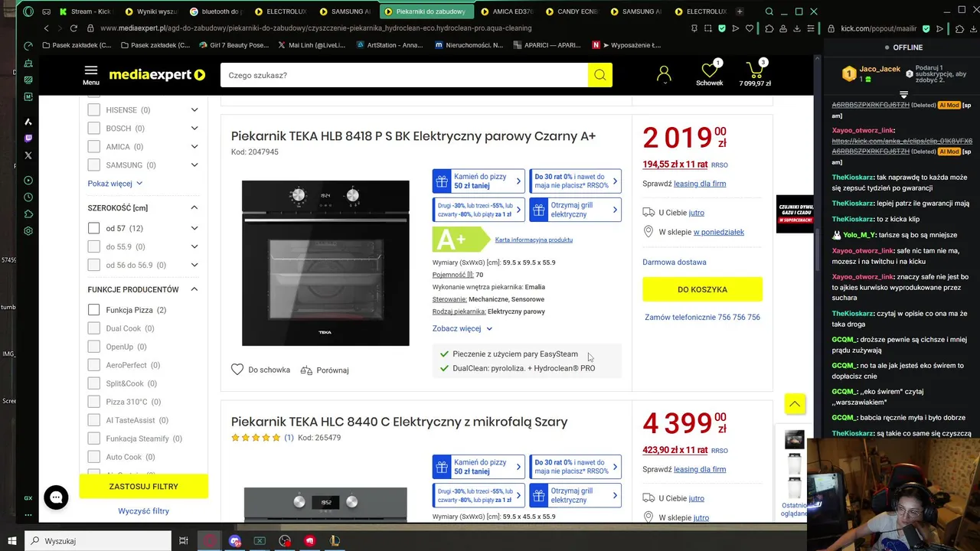
Task: Switch to the 'AMICA ED376' tab
Action: point(509,11)
